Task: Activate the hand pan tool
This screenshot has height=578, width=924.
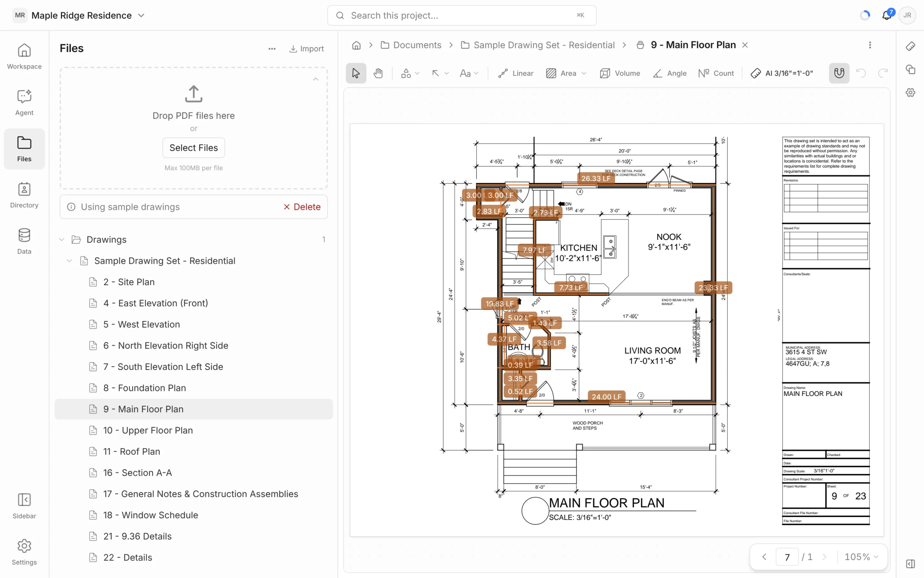Action: pyautogui.click(x=378, y=73)
